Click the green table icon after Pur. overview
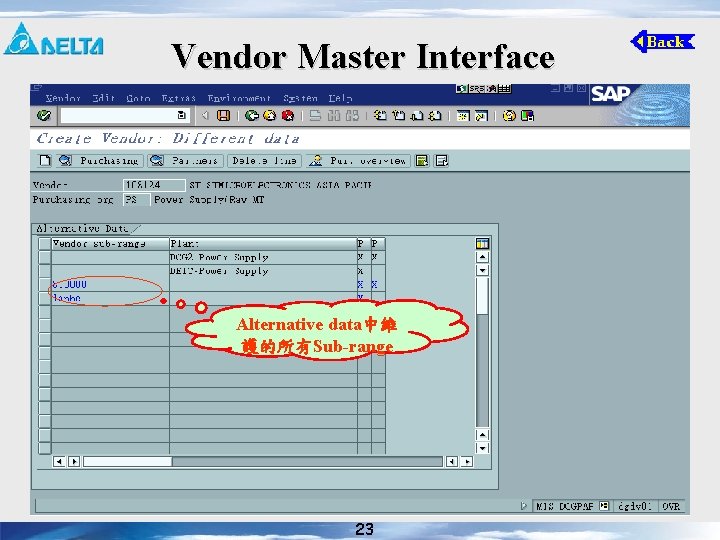This screenshot has width=720, height=540. click(x=422, y=161)
